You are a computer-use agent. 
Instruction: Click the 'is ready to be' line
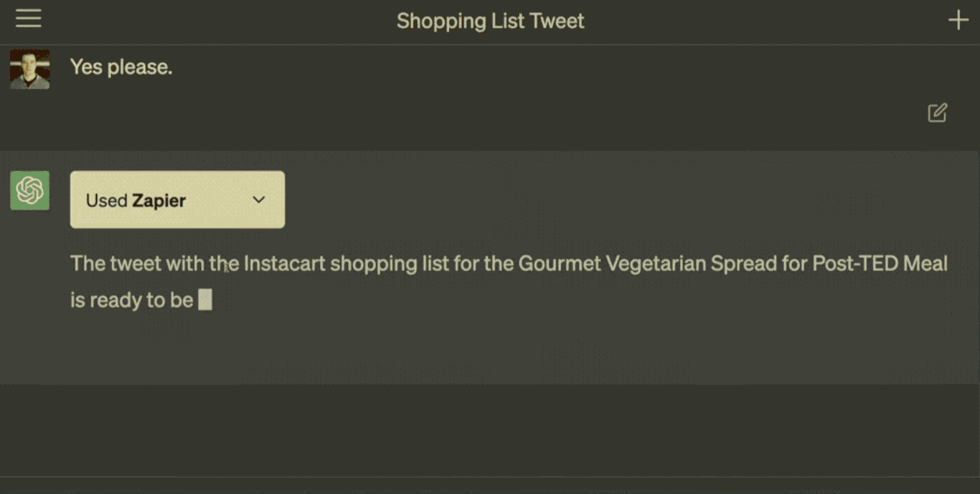(131, 300)
